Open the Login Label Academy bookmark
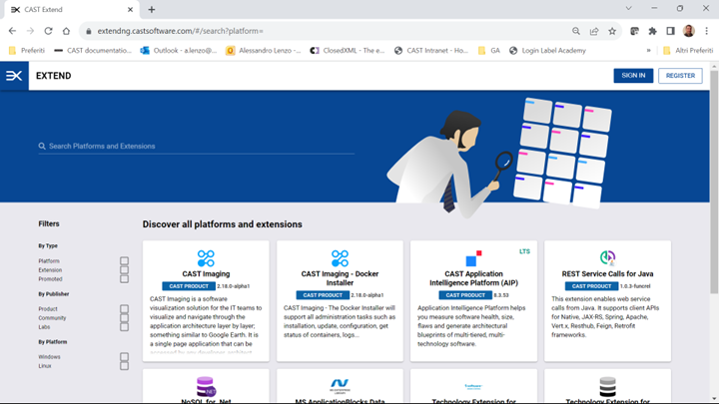The height and width of the screenshot is (404, 719). pyautogui.click(x=548, y=50)
